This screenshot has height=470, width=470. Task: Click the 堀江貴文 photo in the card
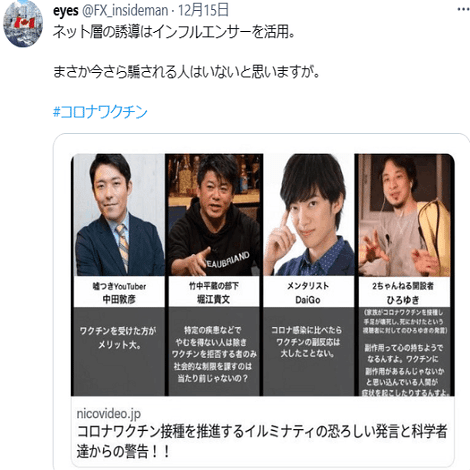tap(214, 215)
